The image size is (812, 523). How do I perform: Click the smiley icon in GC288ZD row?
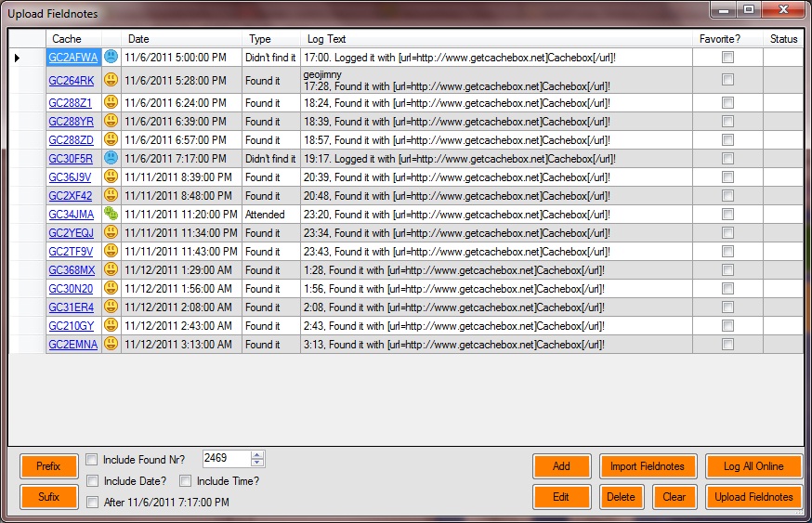tap(111, 139)
